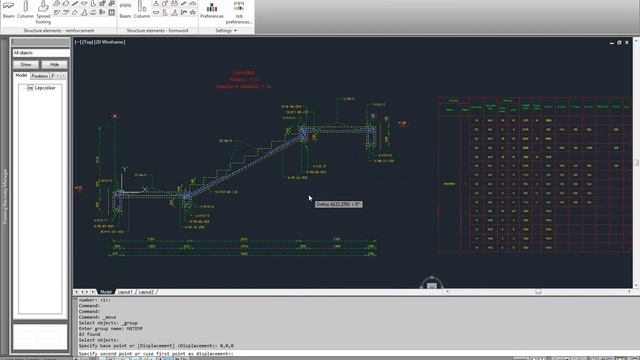Restore the drawing viewport window
This screenshot has height=360, width=640.
pyautogui.click(x=619, y=42)
